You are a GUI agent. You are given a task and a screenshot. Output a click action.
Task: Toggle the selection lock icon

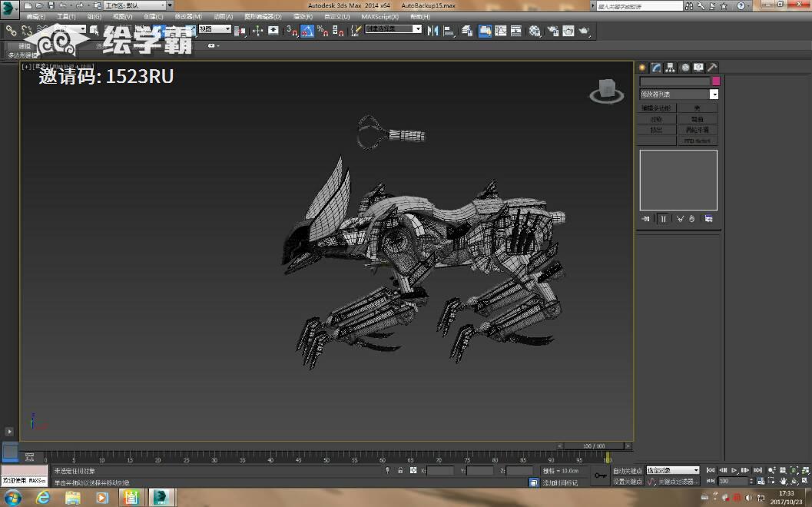[x=400, y=470]
